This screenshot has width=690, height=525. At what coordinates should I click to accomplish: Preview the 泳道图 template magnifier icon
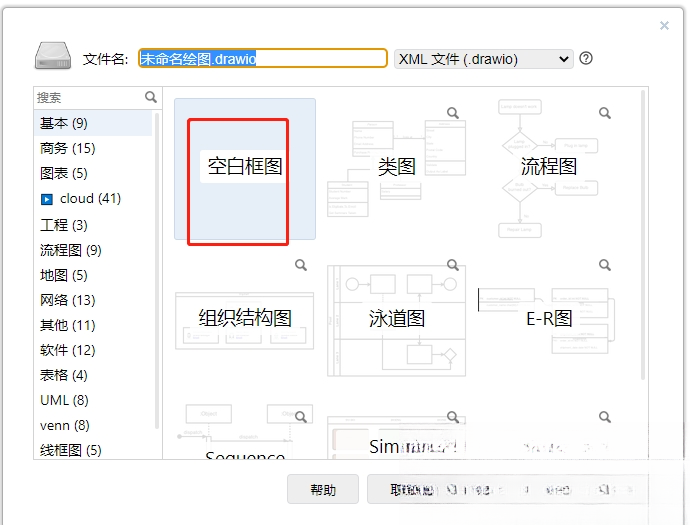tap(453, 265)
